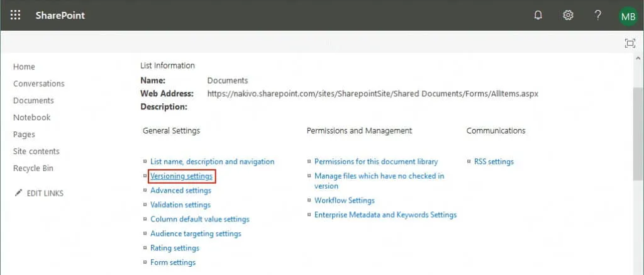Click the SharePoint title in header
The height and width of the screenshot is (275, 644).
tap(60, 15)
